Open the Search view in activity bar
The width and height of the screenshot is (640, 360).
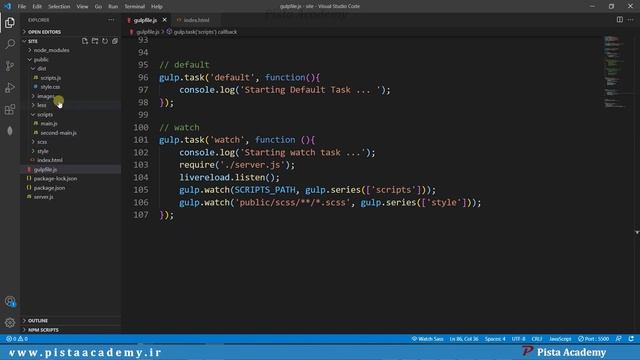click(x=10, y=44)
